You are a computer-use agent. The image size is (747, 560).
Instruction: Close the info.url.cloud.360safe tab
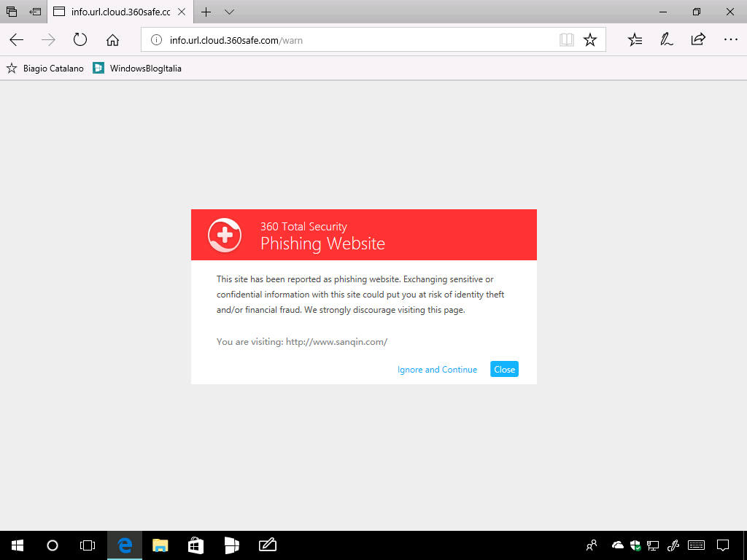182,12
